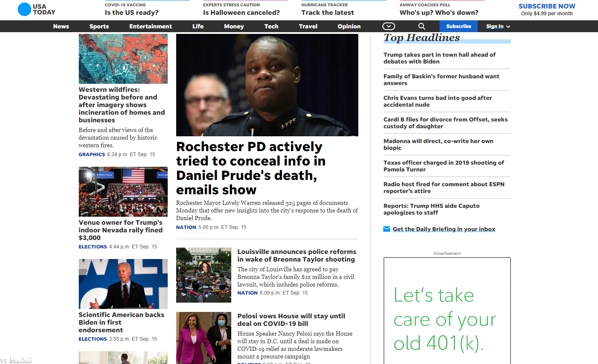The width and height of the screenshot is (598, 364).
Task: Click the USA TODAY logo
Action: (x=36, y=9)
